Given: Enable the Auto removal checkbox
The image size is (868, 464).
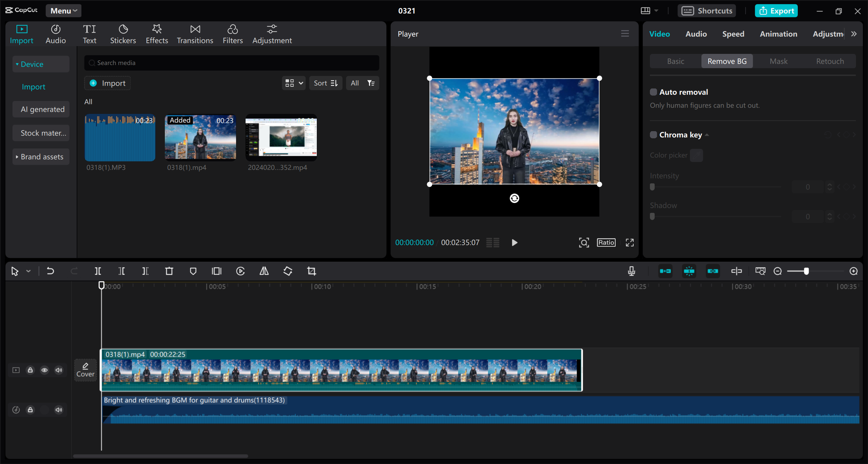Looking at the screenshot, I should tap(654, 92).
